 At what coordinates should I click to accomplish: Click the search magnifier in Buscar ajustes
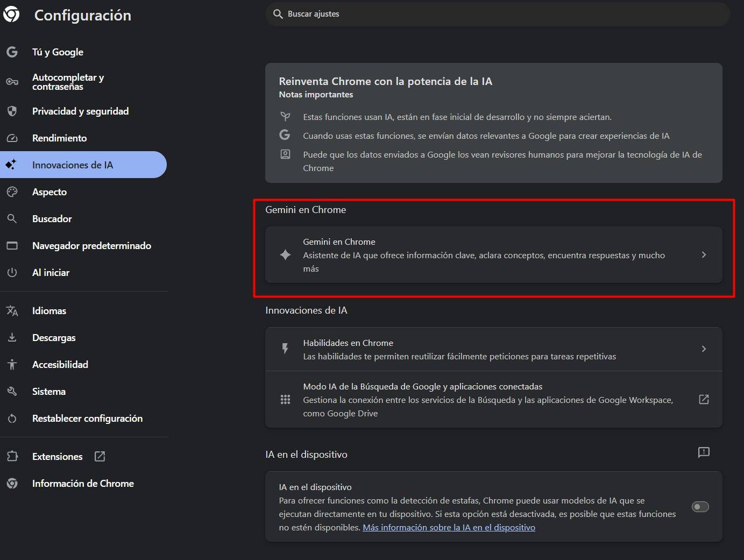point(278,14)
